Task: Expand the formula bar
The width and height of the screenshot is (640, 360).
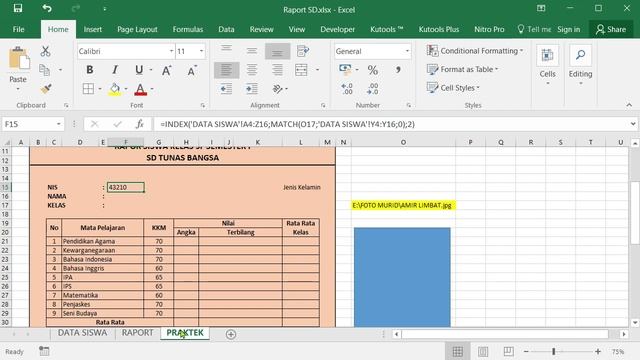Action: [x=633, y=124]
